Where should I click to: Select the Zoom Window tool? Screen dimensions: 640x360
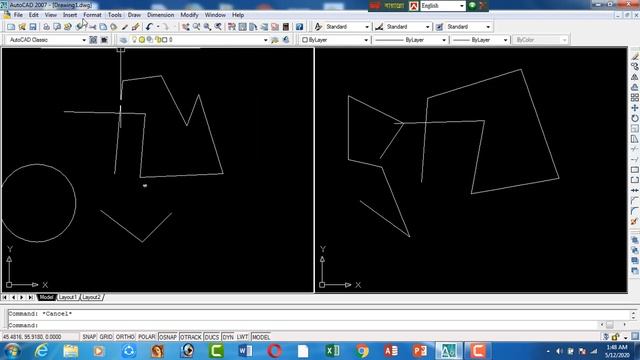207,27
